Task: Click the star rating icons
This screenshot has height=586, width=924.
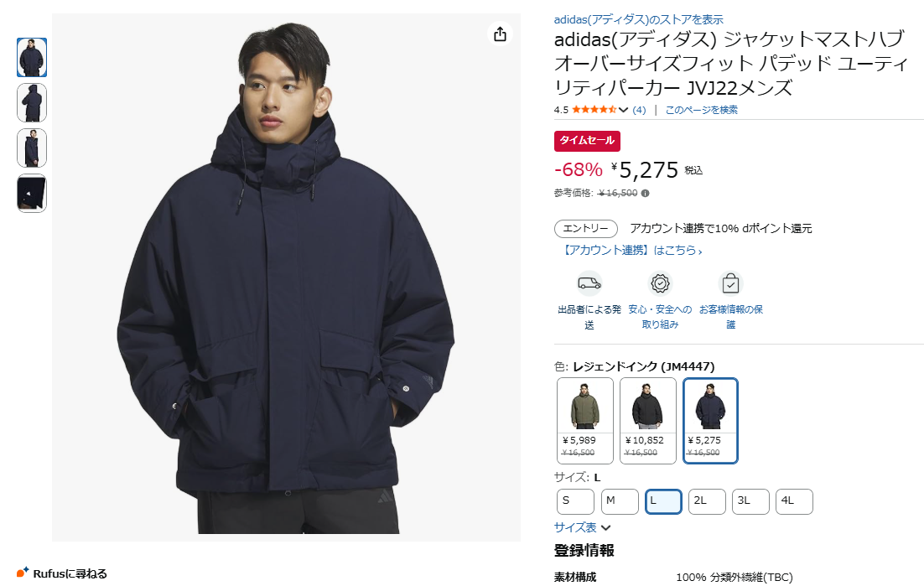Action: 594,110
